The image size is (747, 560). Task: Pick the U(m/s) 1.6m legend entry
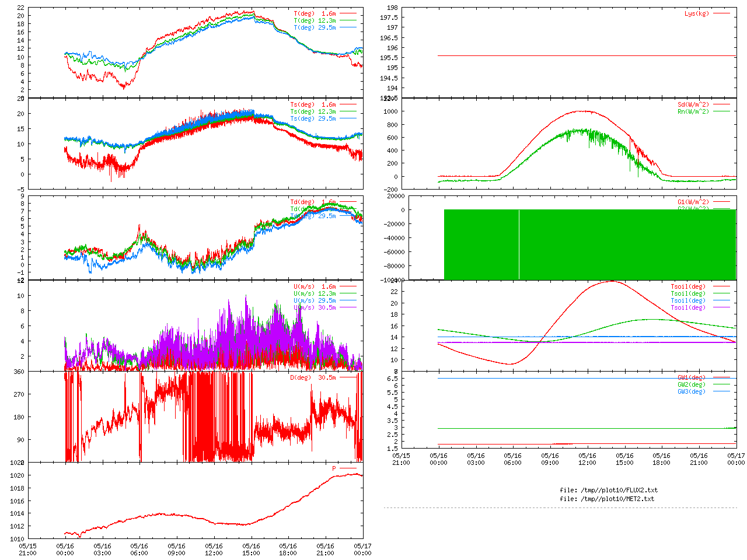[324, 286]
